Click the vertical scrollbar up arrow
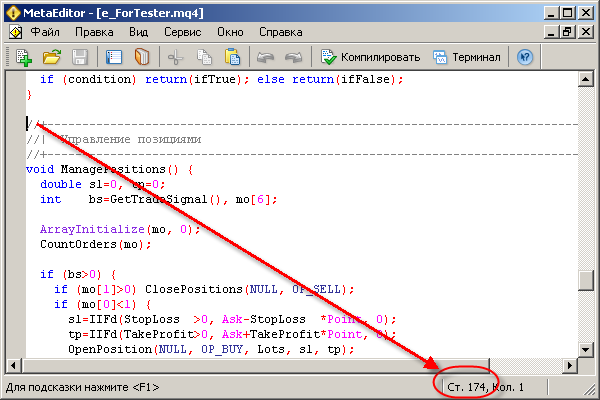This screenshot has height=400, width=600. [585, 79]
